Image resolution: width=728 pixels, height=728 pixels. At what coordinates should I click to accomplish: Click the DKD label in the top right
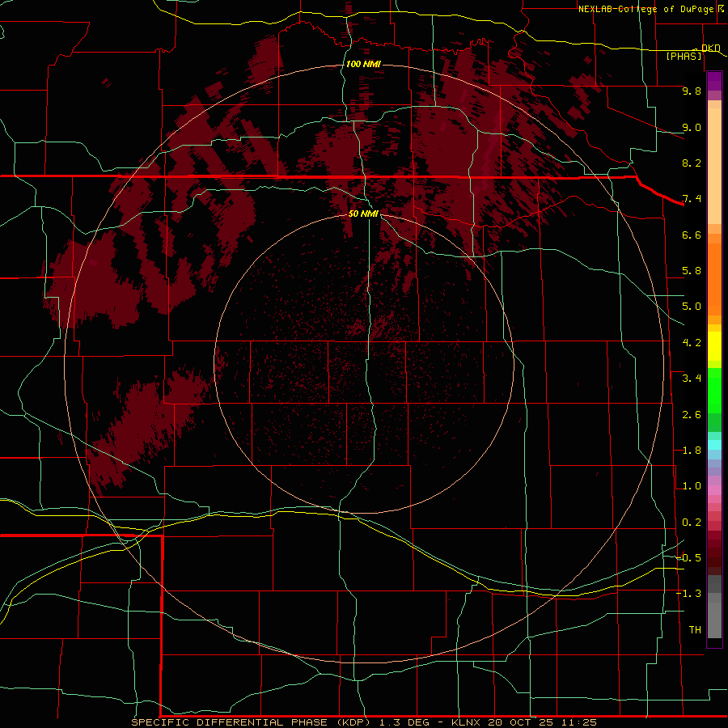click(710, 48)
